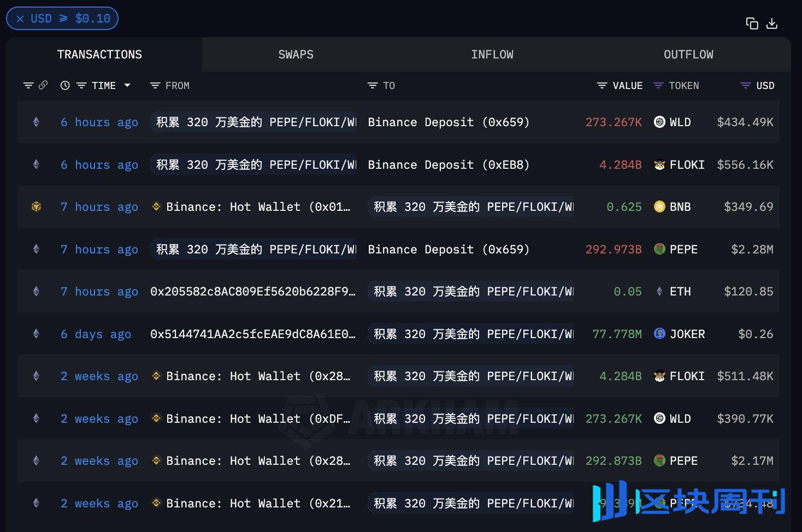Copy table data using the copy icon
The height and width of the screenshot is (532, 802).
point(752,23)
